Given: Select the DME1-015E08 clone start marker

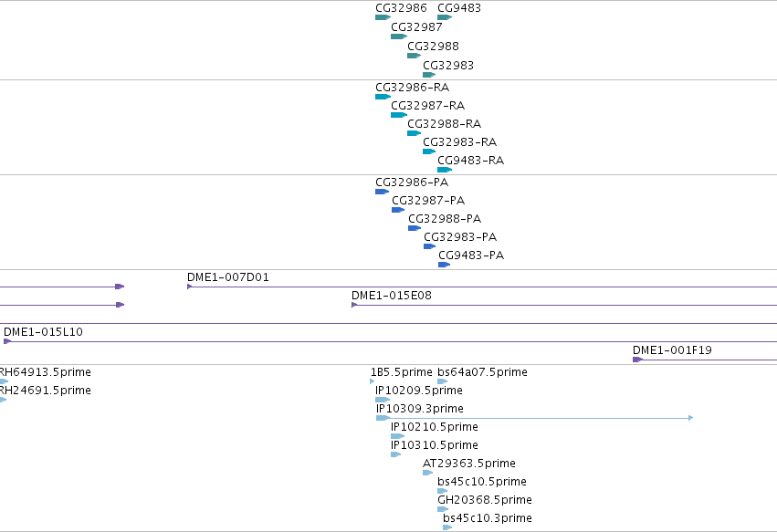Looking at the screenshot, I should (354, 305).
